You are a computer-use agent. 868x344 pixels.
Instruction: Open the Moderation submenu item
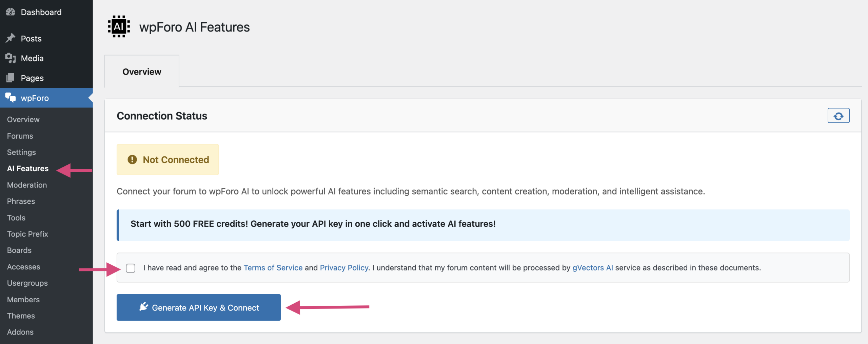pos(27,185)
